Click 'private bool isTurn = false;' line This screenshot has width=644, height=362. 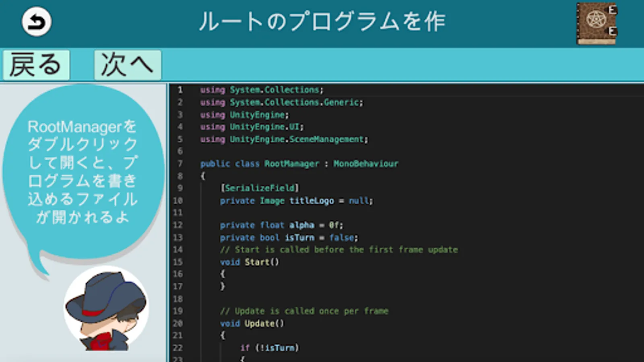tap(289, 237)
